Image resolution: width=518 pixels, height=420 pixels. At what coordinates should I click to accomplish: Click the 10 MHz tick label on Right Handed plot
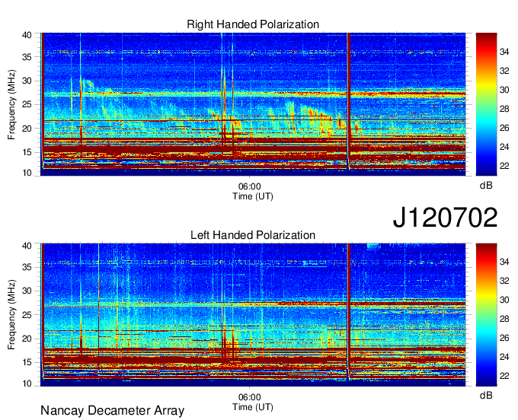(x=27, y=173)
